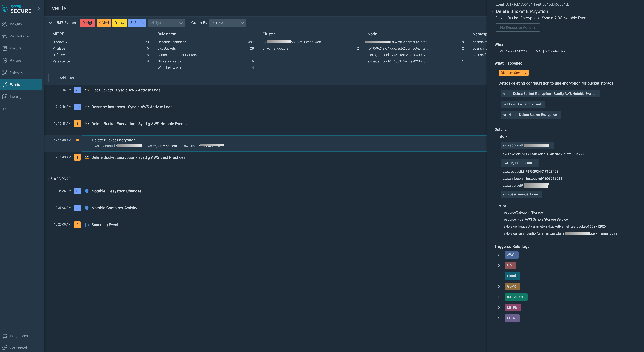Screen dimensions: 644x352
Task: Click aws.user manuel.boira chip
Action: [521, 194]
